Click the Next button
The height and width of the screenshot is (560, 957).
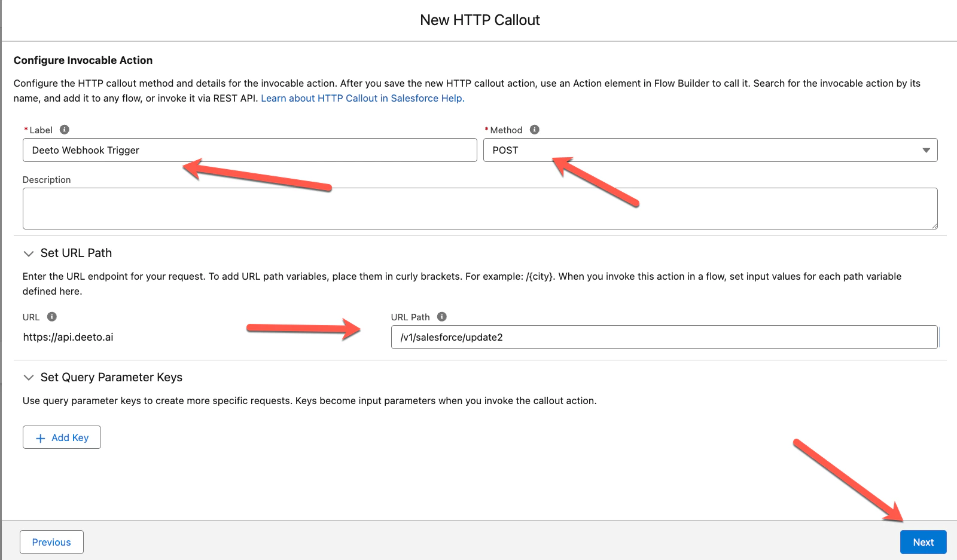(923, 542)
